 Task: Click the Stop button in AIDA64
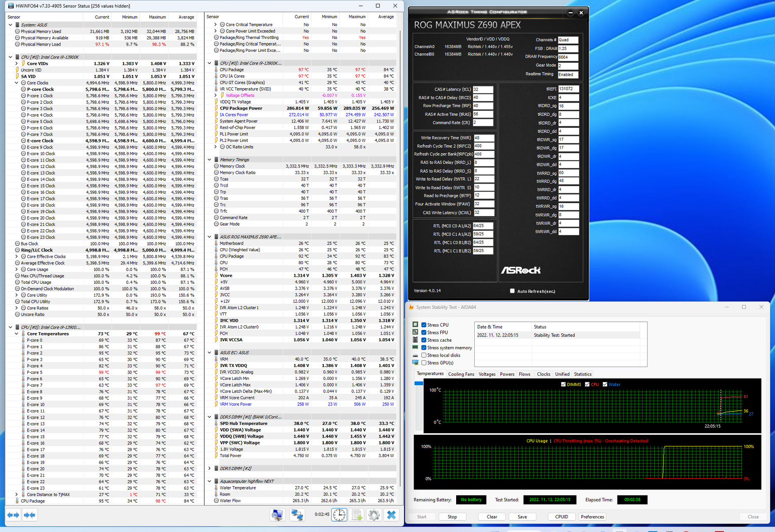(452, 517)
